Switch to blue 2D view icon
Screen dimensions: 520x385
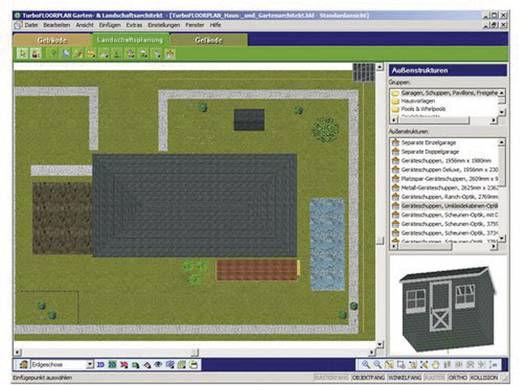(100, 365)
